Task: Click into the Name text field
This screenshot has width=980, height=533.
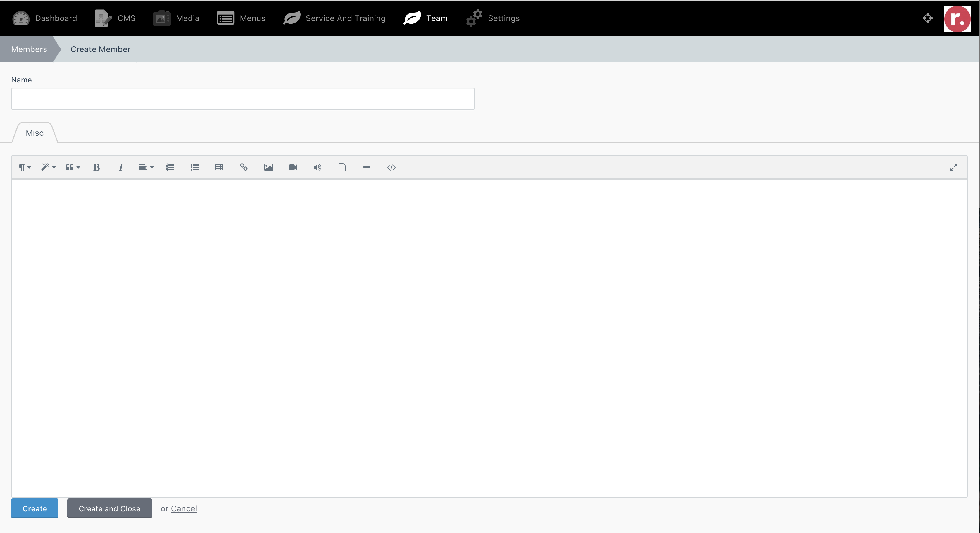Action: tap(243, 99)
